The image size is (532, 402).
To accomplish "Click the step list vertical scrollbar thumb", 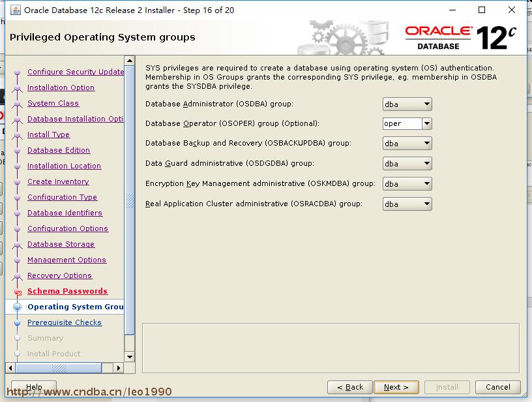I will tap(130, 200).
